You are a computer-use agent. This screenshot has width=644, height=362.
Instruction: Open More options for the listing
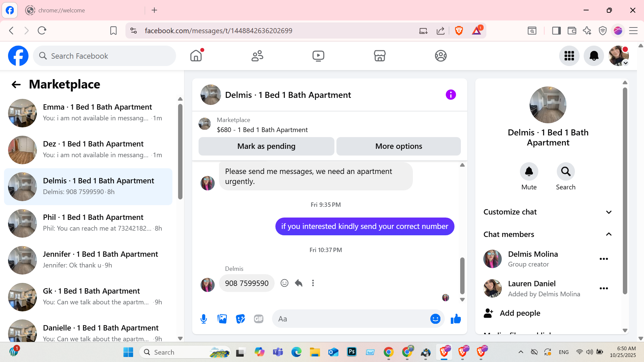(x=398, y=146)
